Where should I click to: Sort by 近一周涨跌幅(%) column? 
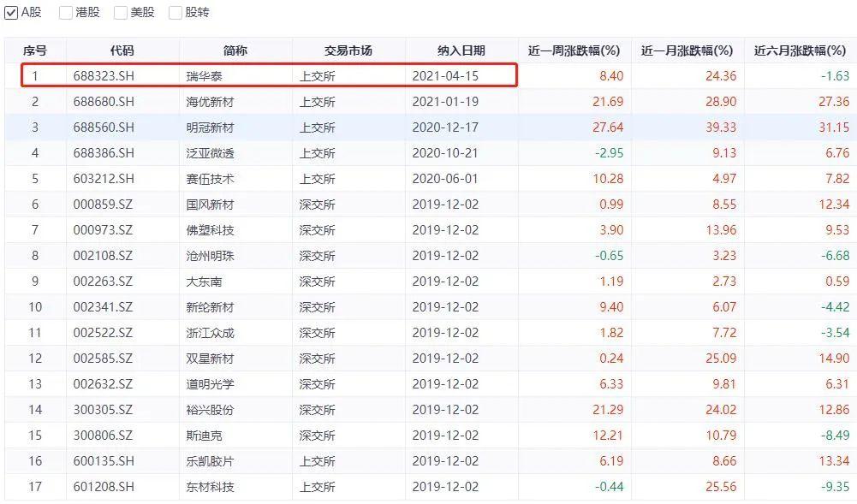[574, 50]
